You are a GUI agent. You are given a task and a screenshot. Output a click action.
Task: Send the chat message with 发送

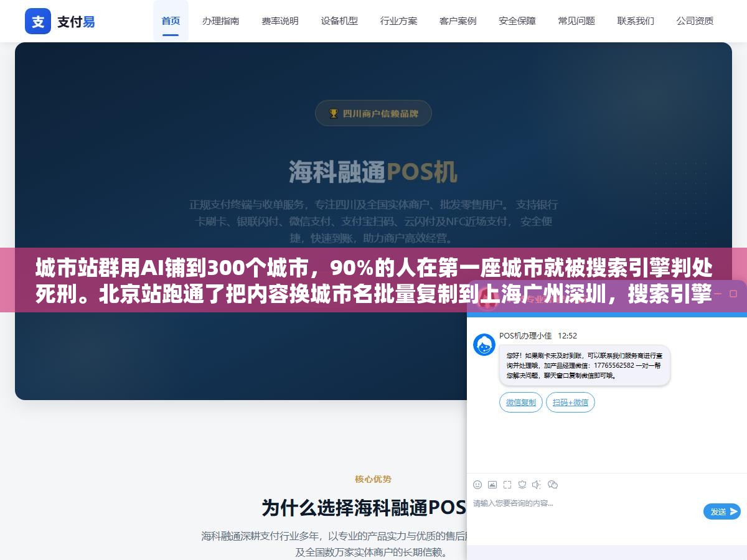(x=722, y=511)
